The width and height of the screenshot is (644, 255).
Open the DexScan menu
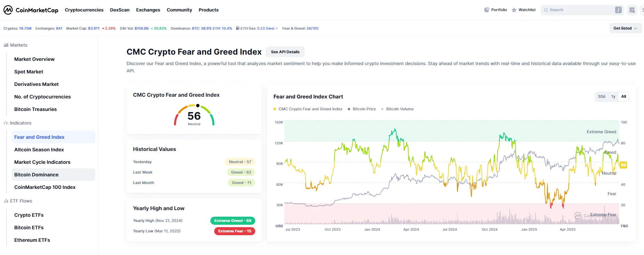pos(120,10)
